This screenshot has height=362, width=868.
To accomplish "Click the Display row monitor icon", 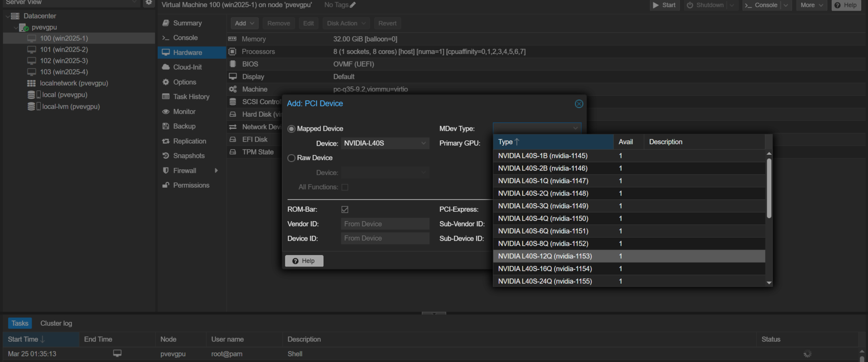I will tap(233, 76).
